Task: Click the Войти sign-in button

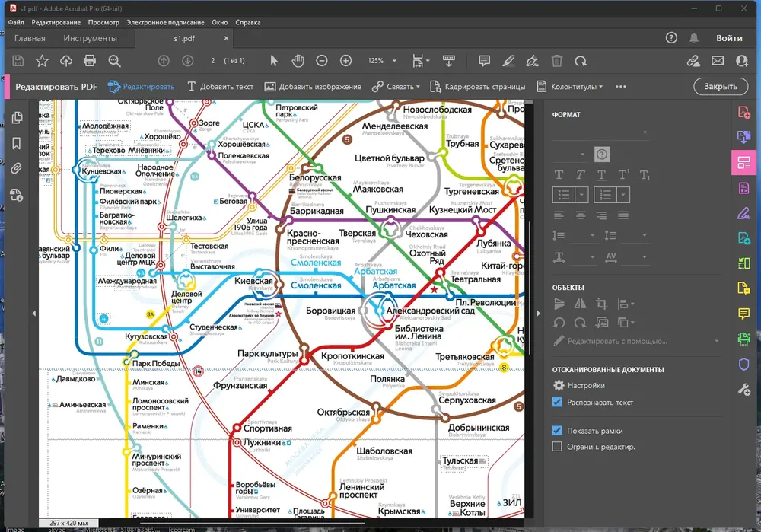Action: tap(729, 38)
